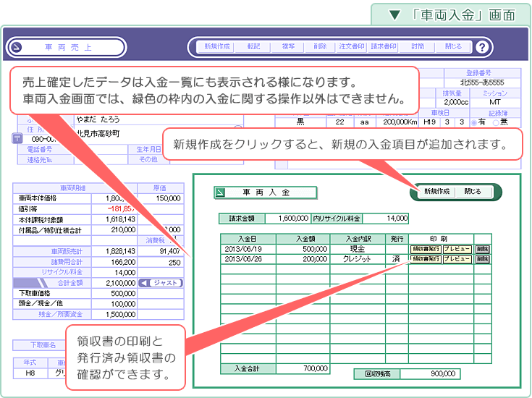This screenshot has height=398, width=532.
Task: Click the 2,000cc displacement field
Action: click(x=452, y=102)
